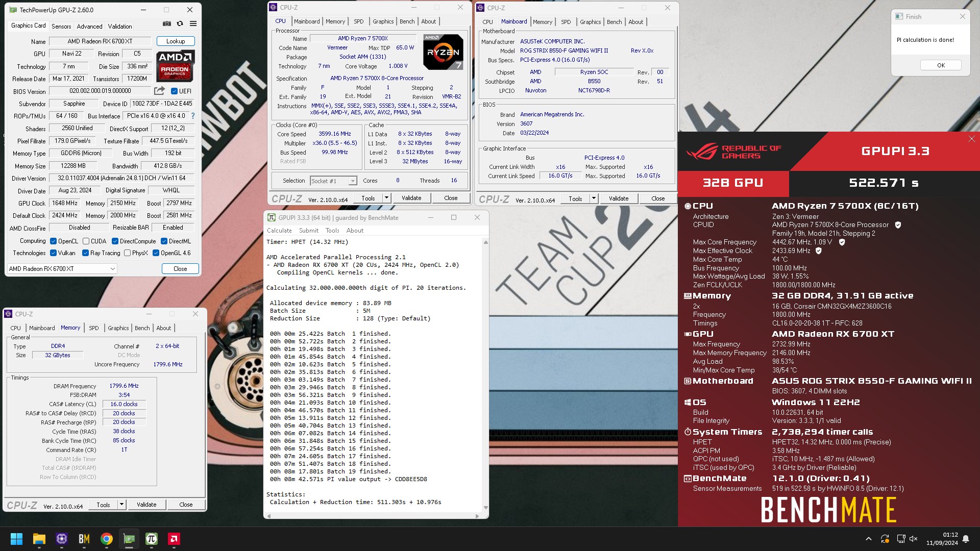The height and width of the screenshot is (551, 980).
Task: Click GPU-Z screenshot camera icon
Action: coord(167,24)
